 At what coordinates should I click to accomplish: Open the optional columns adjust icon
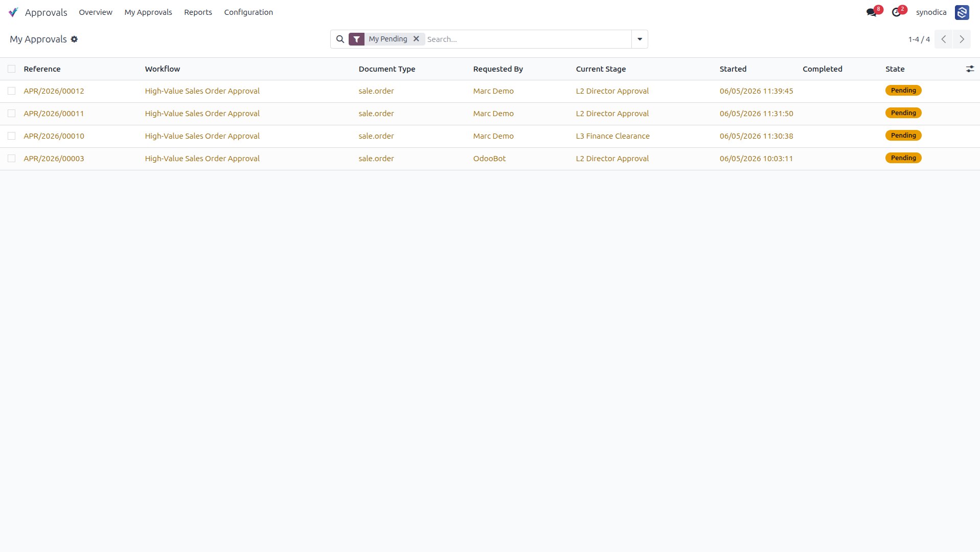970,69
